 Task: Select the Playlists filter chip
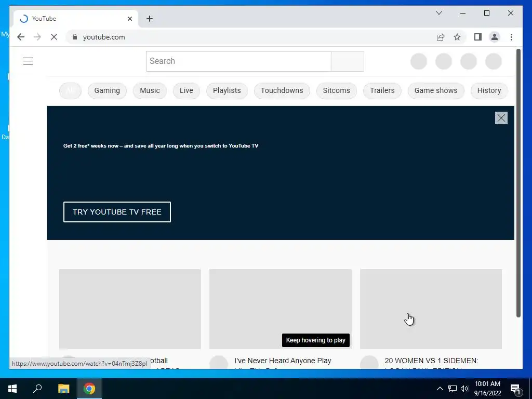pyautogui.click(x=227, y=90)
